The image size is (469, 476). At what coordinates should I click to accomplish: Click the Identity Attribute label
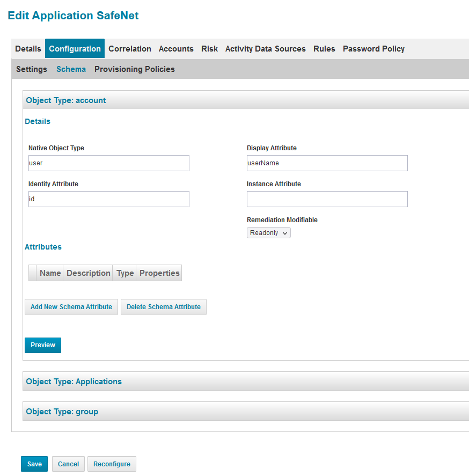tap(53, 184)
